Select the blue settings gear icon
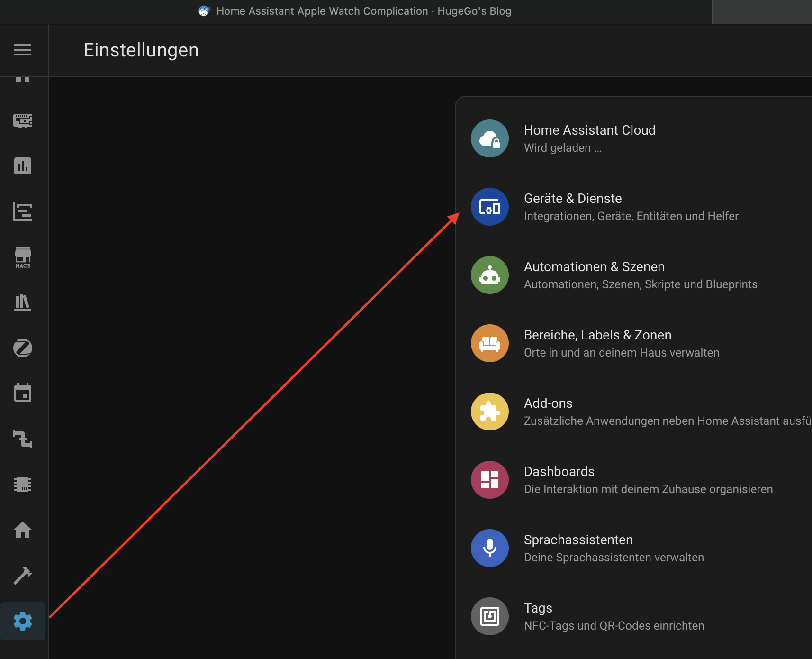 pyautogui.click(x=23, y=621)
